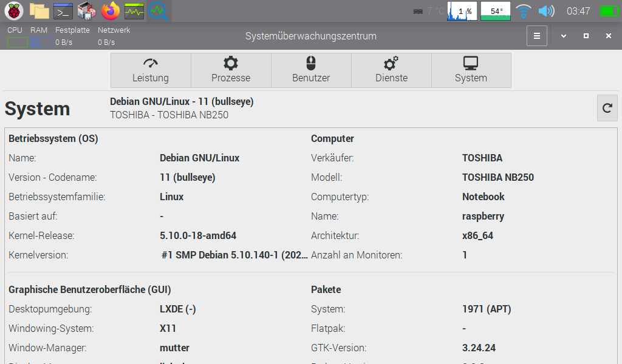Select kernel release 5.10.0-18-amd64

(x=198, y=235)
